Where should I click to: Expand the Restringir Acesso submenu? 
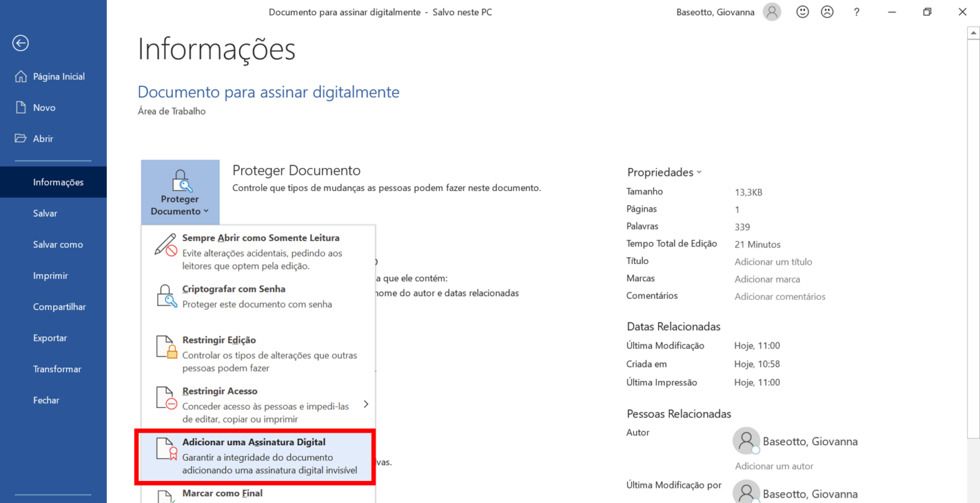click(366, 404)
